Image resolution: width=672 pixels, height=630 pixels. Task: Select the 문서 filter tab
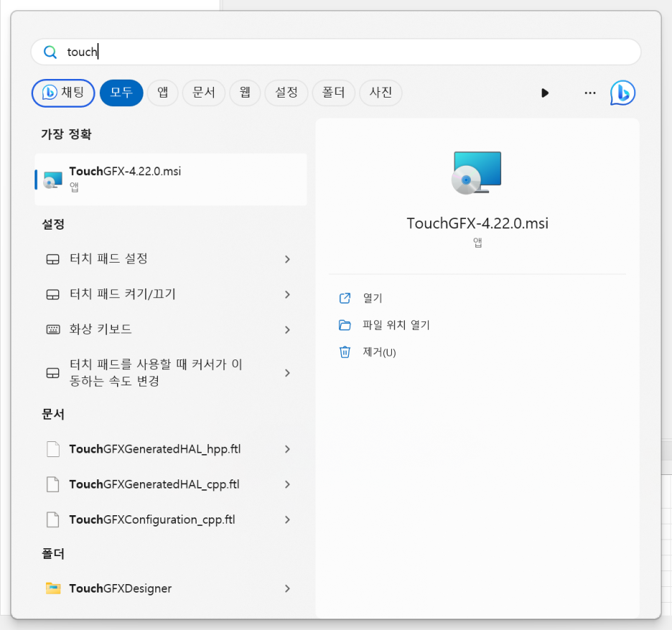point(204,93)
